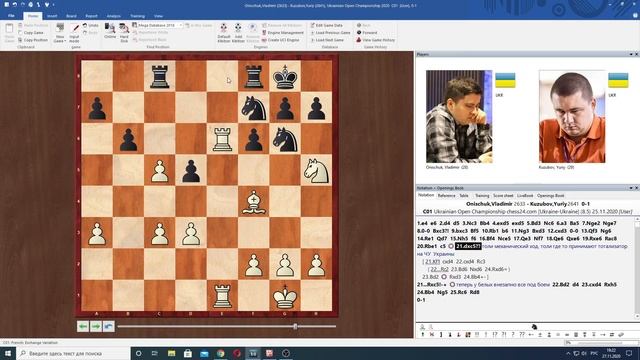Screen dimensions: 640x360
Task: Switch to the View ribbon tab
Action: pyautogui.click(x=158, y=16)
